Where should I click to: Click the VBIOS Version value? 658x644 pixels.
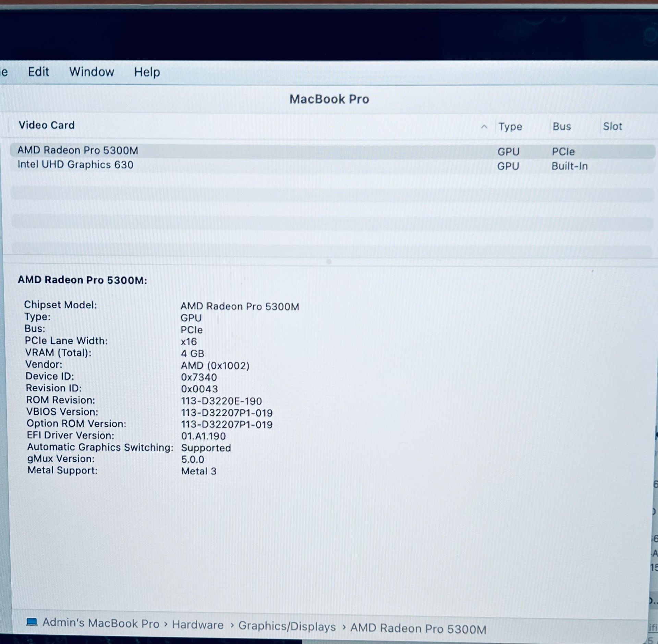pyautogui.click(x=227, y=413)
